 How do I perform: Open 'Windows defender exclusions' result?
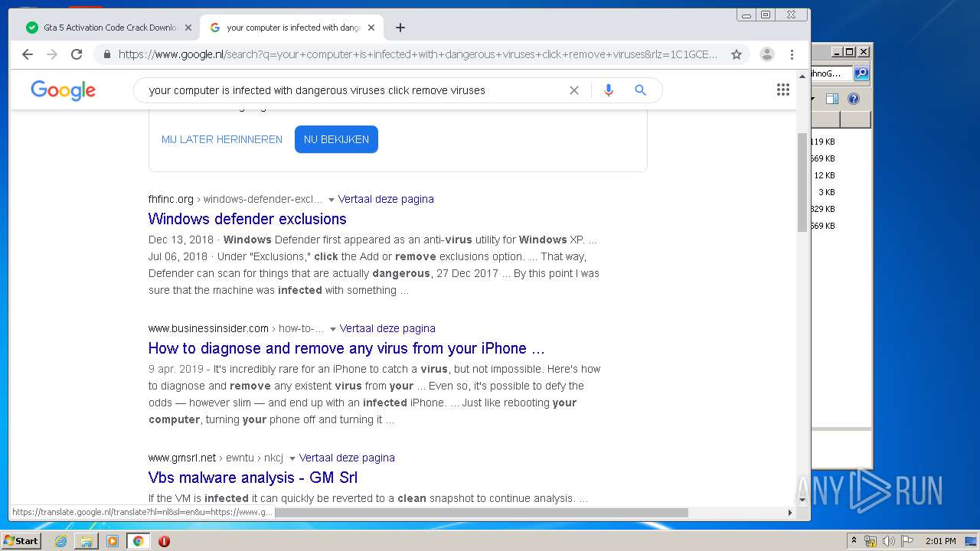[247, 219]
